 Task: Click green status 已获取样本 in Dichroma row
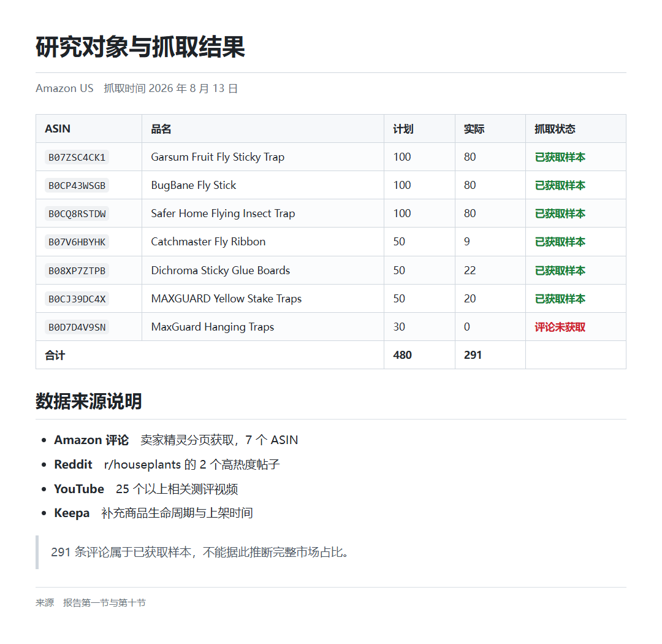pyautogui.click(x=560, y=270)
